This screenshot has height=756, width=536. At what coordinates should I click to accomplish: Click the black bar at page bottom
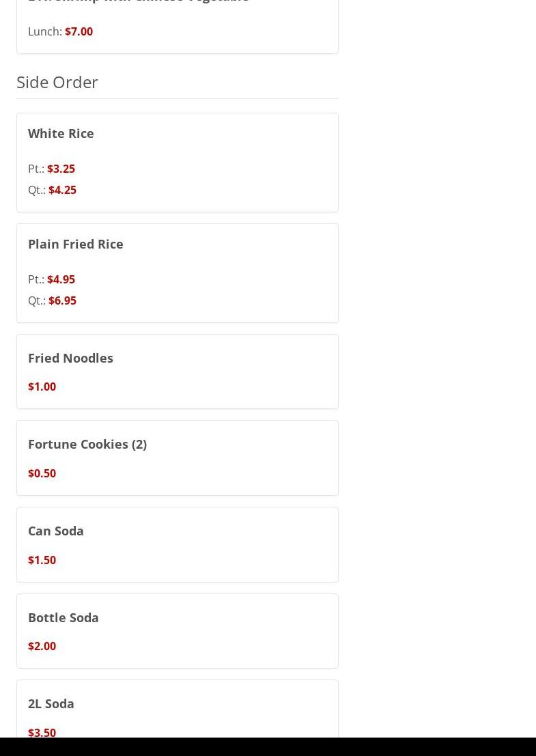pos(268,746)
